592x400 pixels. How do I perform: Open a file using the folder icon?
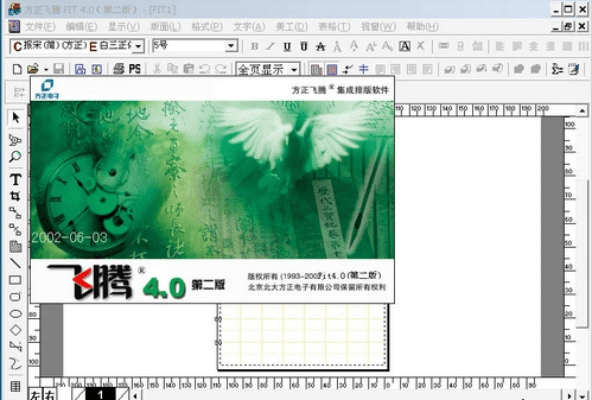click(x=33, y=69)
